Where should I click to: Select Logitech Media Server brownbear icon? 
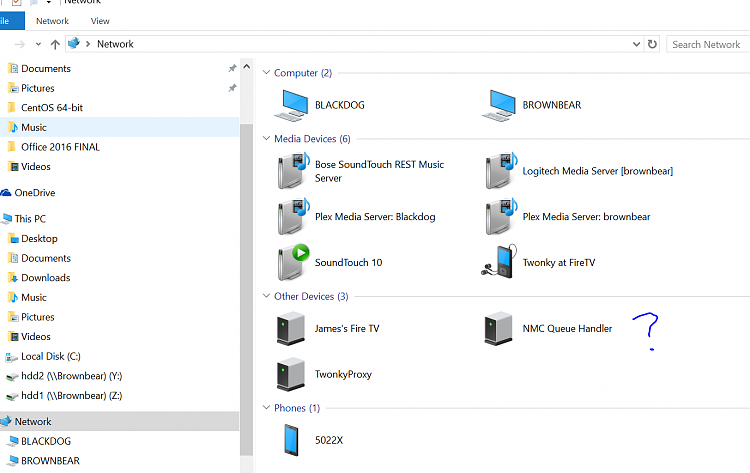point(501,171)
